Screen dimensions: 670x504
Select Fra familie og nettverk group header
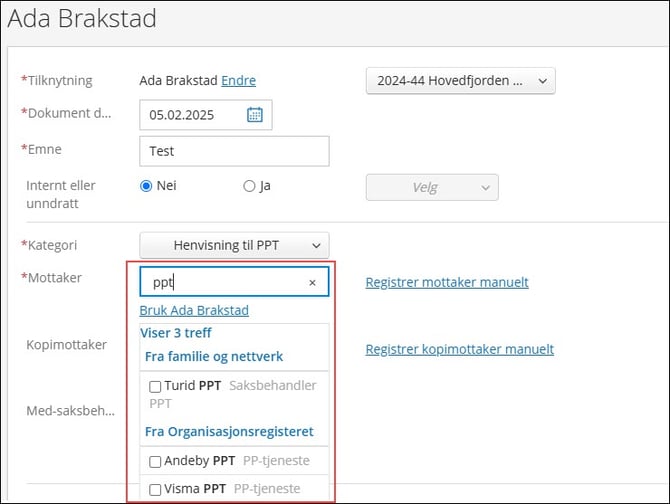[x=215, y=356]
